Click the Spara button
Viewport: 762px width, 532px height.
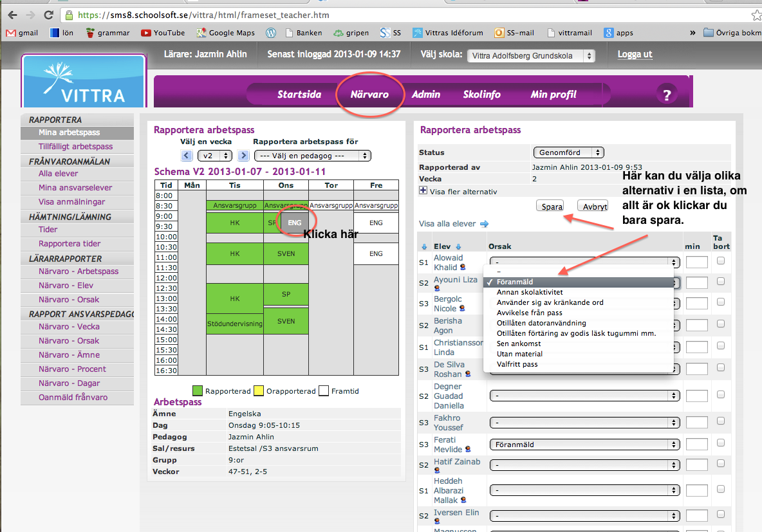550,206
